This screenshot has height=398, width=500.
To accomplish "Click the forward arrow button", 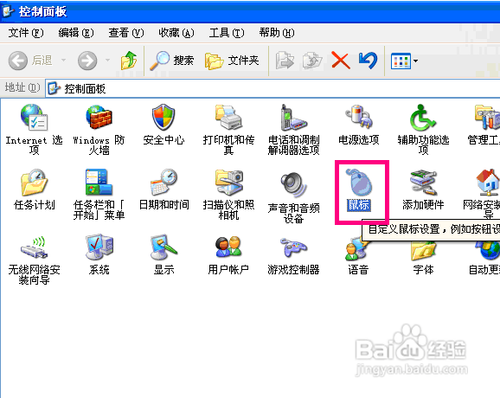I will coord(87,61).
